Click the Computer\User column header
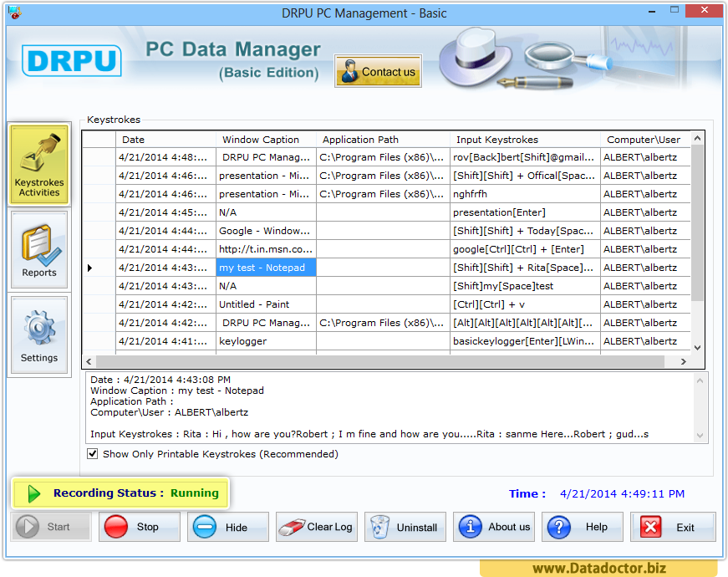This screenshot has width=728, height=577. click(x=645, y=140)
